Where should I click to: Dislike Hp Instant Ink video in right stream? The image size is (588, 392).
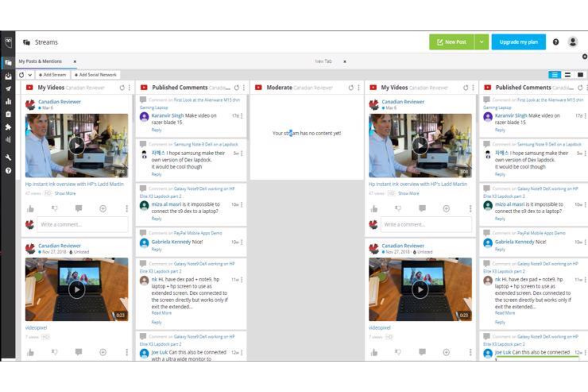point(398,209)
